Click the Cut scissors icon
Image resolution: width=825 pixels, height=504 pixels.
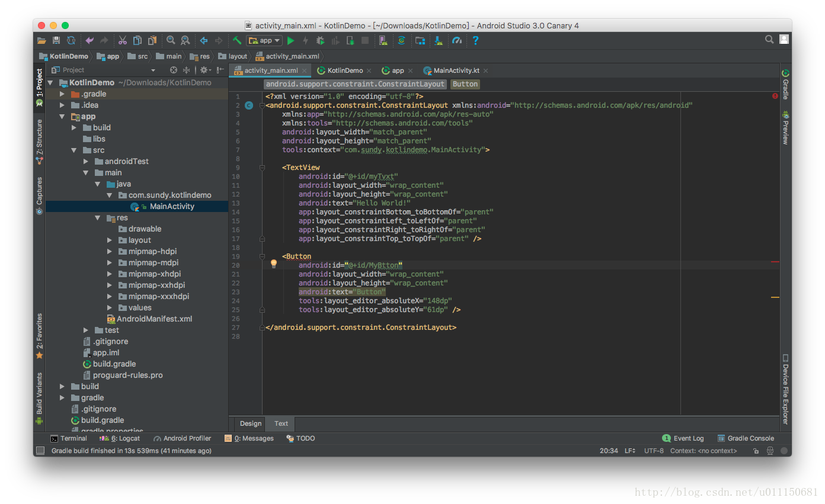pyautogui.click(x=122, y=41)
